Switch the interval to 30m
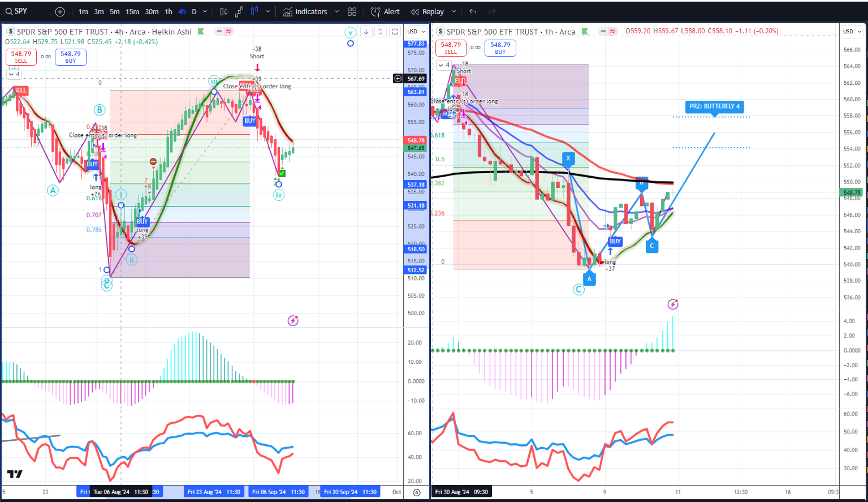Screen dimensions: 868x502 pyautogui.click(x=152, y=11)
